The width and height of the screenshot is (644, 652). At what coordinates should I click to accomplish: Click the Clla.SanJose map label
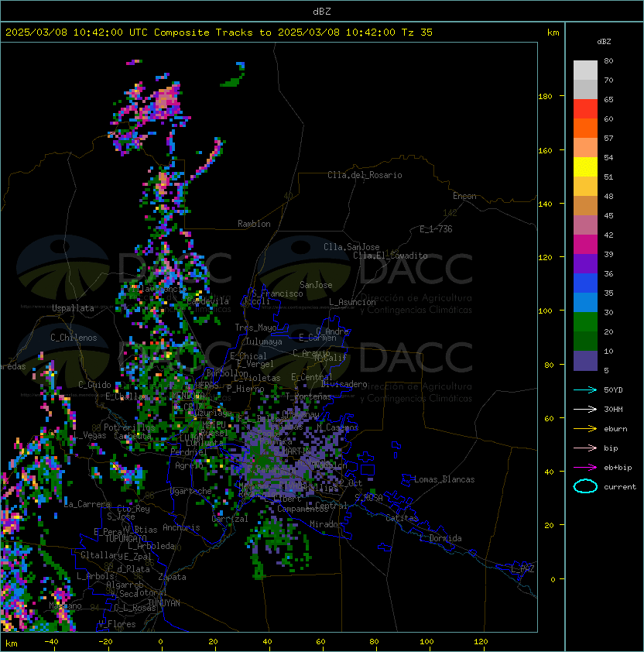pos(351,247)
